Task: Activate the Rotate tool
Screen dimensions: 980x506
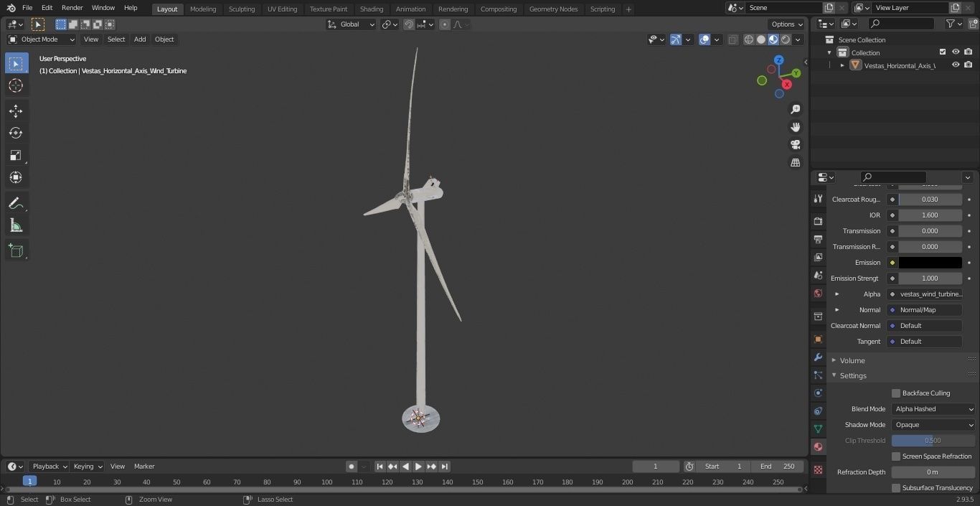Action: coord(16,133)
